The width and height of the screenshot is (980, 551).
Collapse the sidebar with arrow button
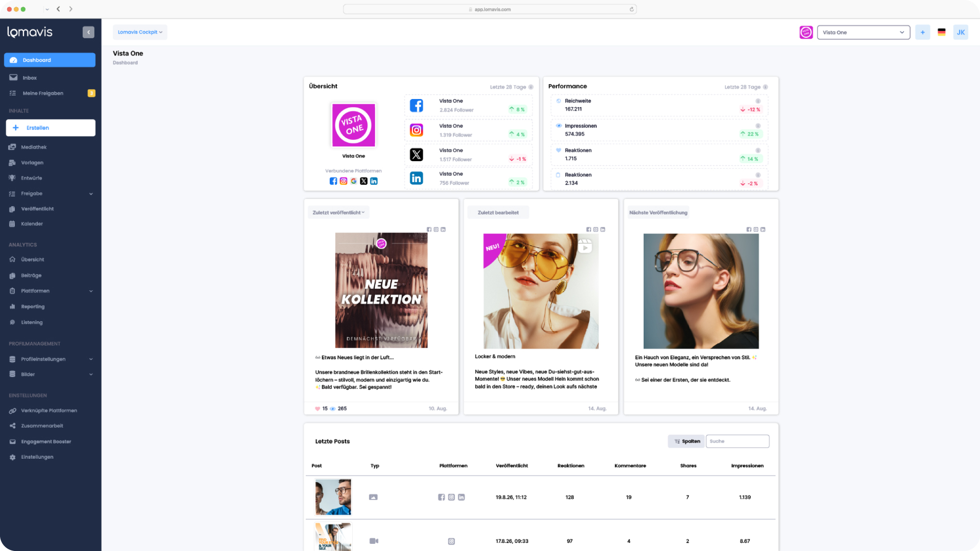coord(88,32)
